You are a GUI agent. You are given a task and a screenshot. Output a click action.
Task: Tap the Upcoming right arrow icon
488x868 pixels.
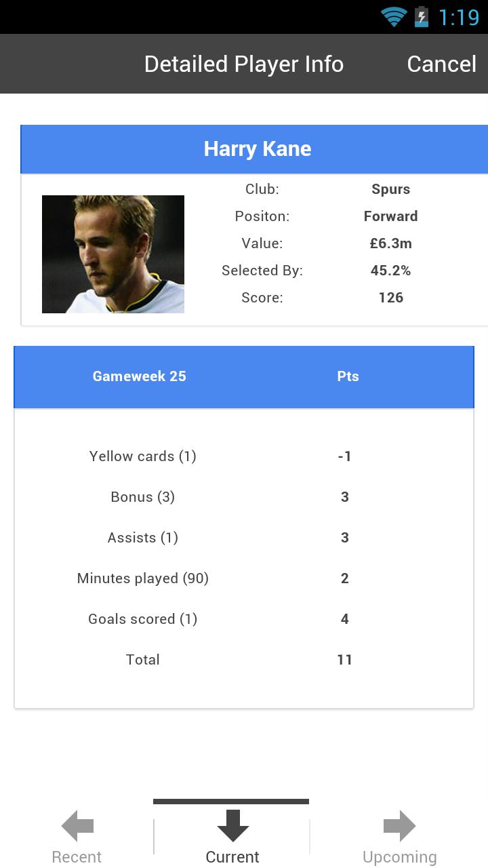(399, 826)
